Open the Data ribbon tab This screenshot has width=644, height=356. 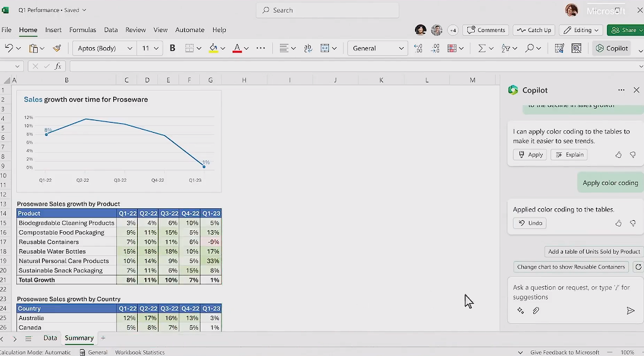(x=111, y=30)
